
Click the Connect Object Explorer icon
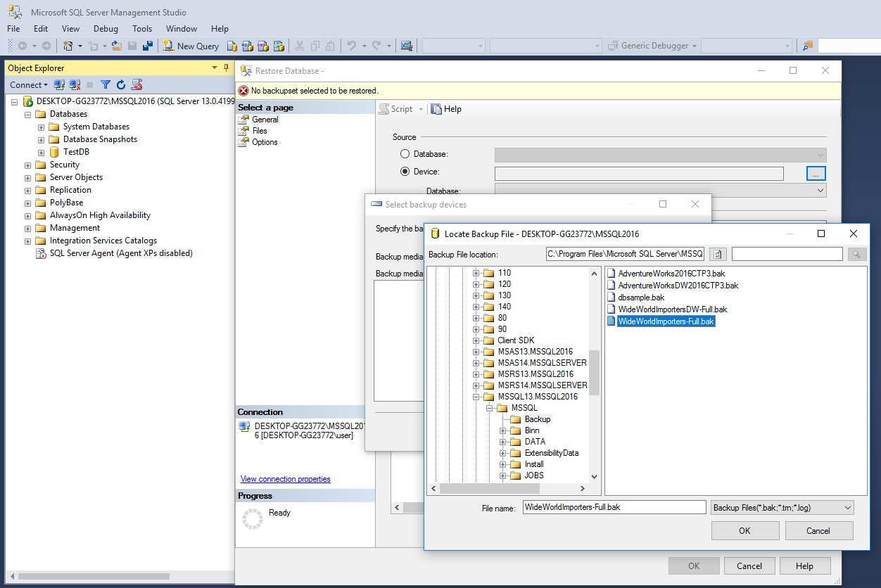(59, 84)
